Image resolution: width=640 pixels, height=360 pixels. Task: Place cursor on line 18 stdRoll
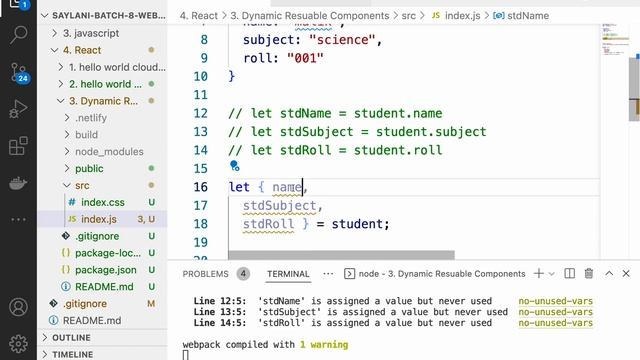point(268,224)
